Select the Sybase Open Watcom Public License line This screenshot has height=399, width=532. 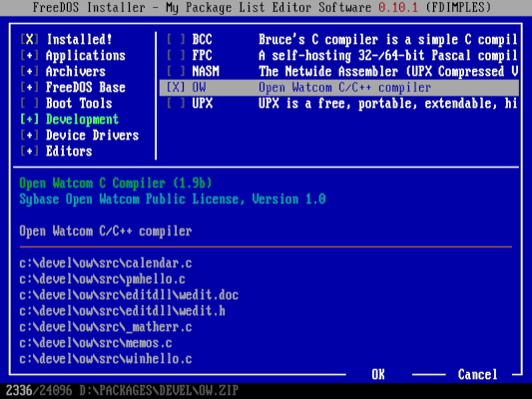173,199
